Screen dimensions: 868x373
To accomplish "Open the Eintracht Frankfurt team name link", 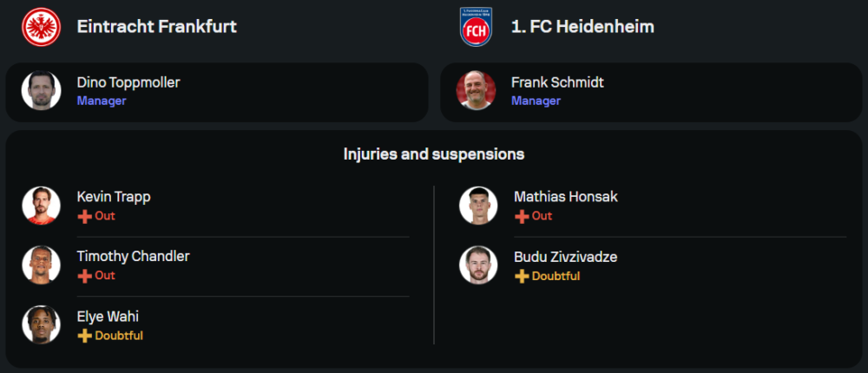I will click(156, 27).
